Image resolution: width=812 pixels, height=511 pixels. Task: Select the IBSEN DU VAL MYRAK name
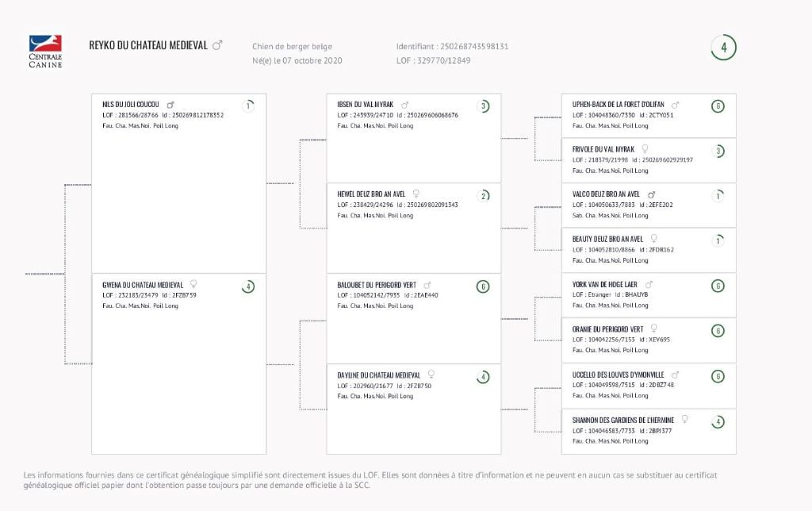[366, 105]
